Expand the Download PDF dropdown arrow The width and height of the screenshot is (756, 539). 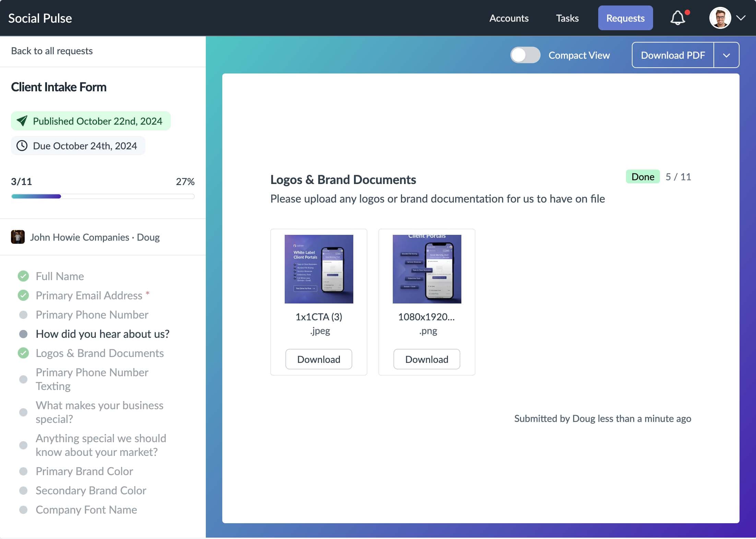pyautogui.click(x=727, y=55)
